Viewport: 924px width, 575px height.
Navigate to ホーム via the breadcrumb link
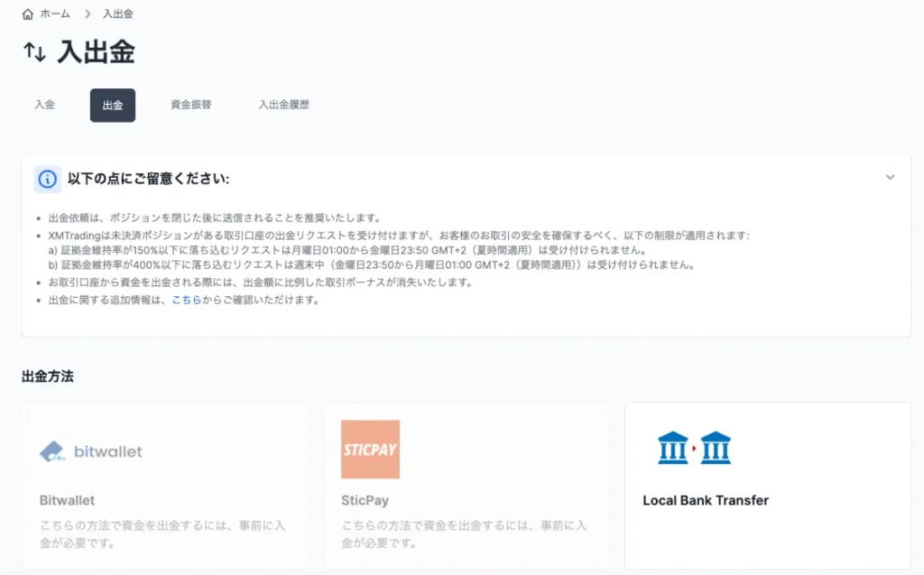point(54,14)
